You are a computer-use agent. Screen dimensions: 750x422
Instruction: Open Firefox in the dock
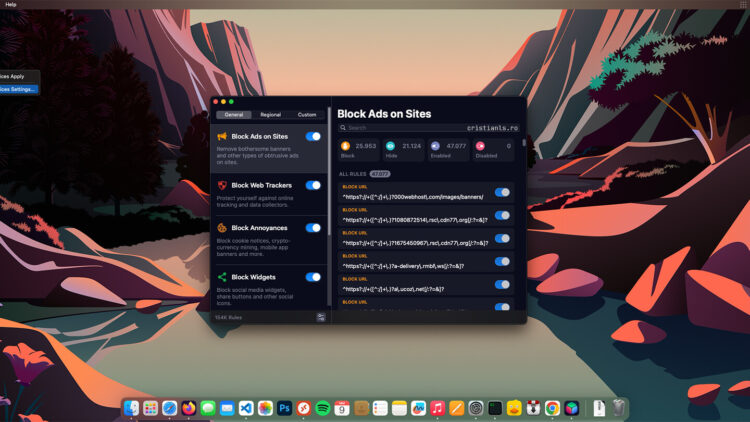(x=188, y=408)
